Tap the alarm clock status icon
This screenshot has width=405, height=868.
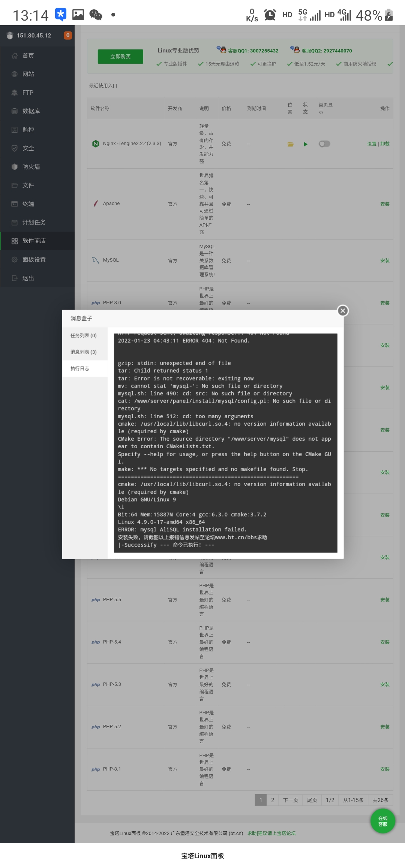270,15
